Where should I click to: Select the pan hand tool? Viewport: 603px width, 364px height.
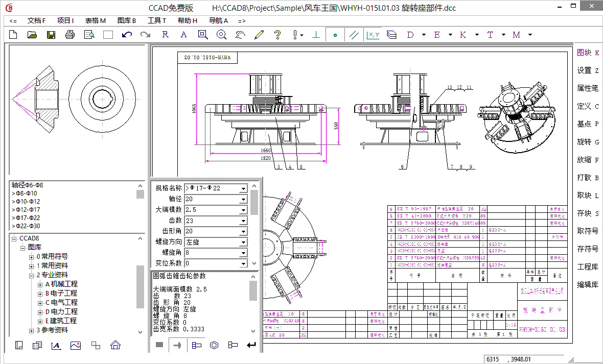pyautogui.click(x=240, y=35)
